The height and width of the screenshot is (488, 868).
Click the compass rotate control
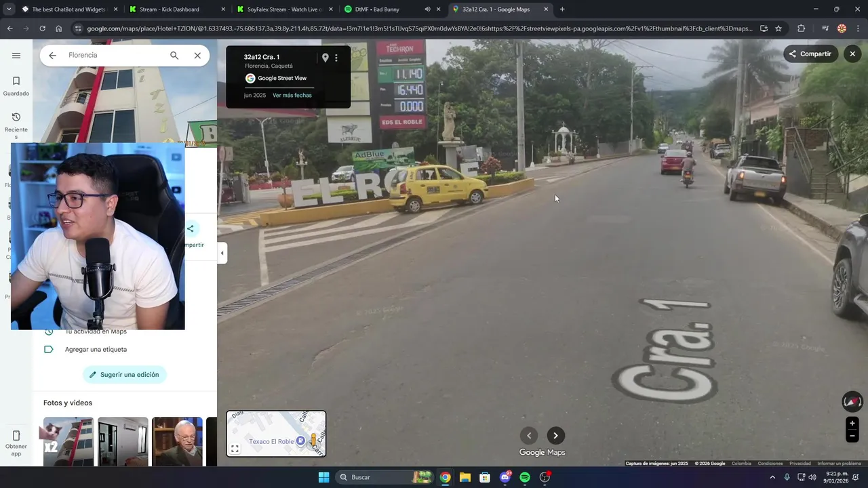tap(852, 402)
